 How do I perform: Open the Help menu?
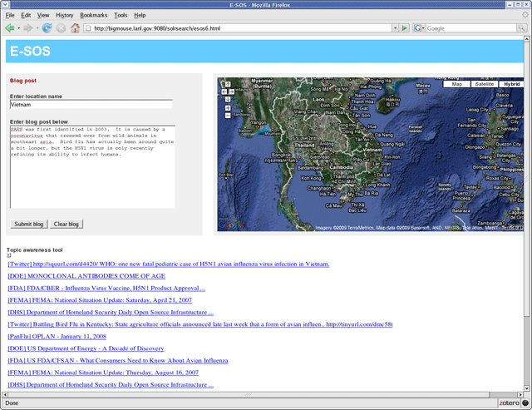coord(140,15)
